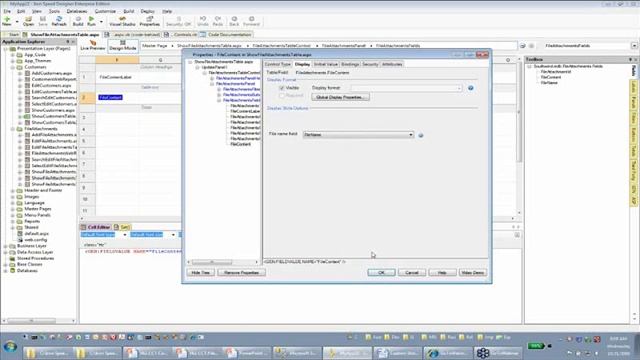Click the Undo toolbar icon

(203, 21)
